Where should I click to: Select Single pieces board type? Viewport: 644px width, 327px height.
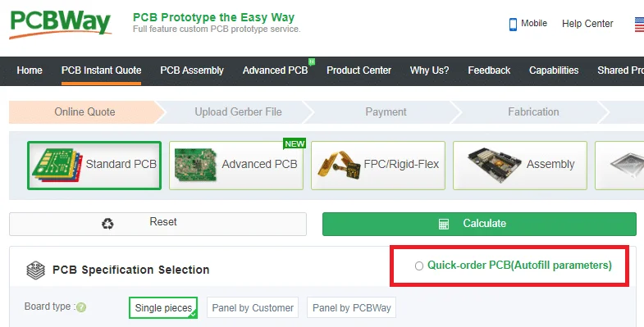click(x=163, y=307)
